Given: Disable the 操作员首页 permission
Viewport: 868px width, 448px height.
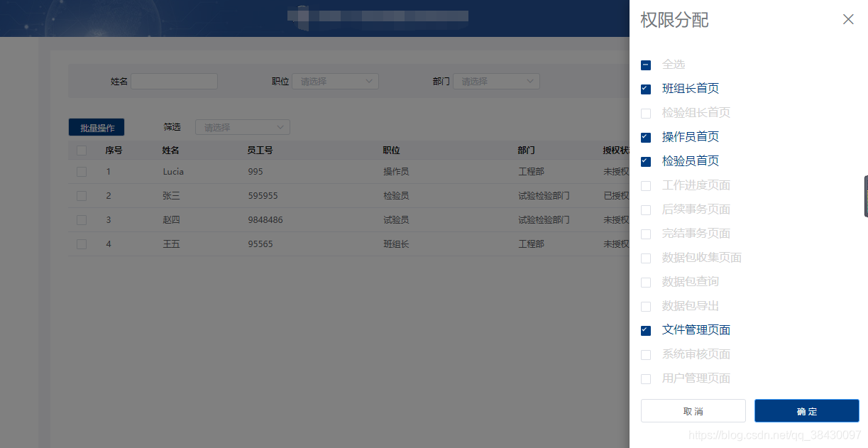Looking at the screenshot, I should [645, 137].
